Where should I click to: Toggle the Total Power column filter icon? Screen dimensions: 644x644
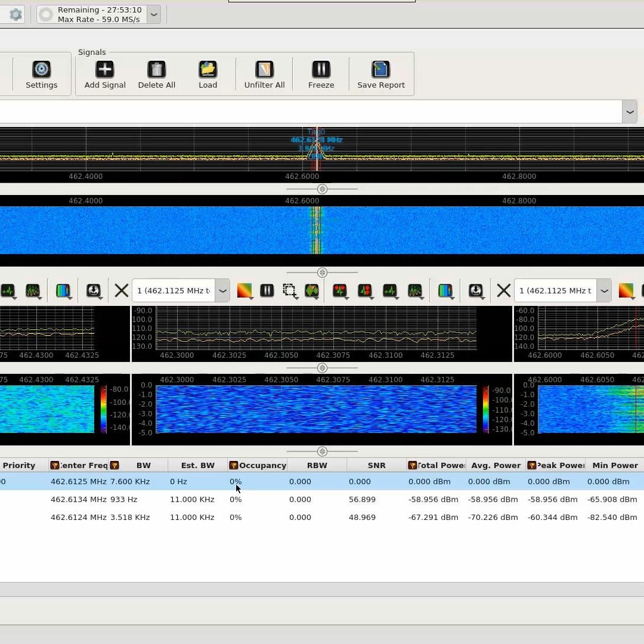point(412,466)
